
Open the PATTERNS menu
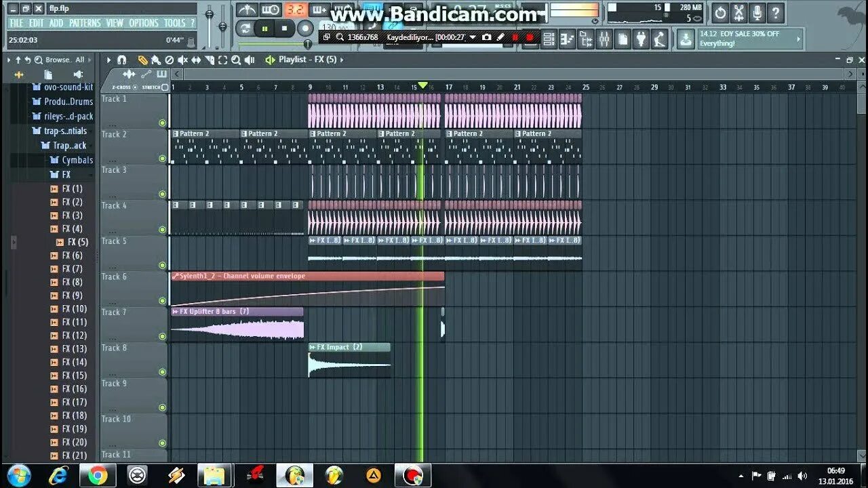(x=85, y=23)
